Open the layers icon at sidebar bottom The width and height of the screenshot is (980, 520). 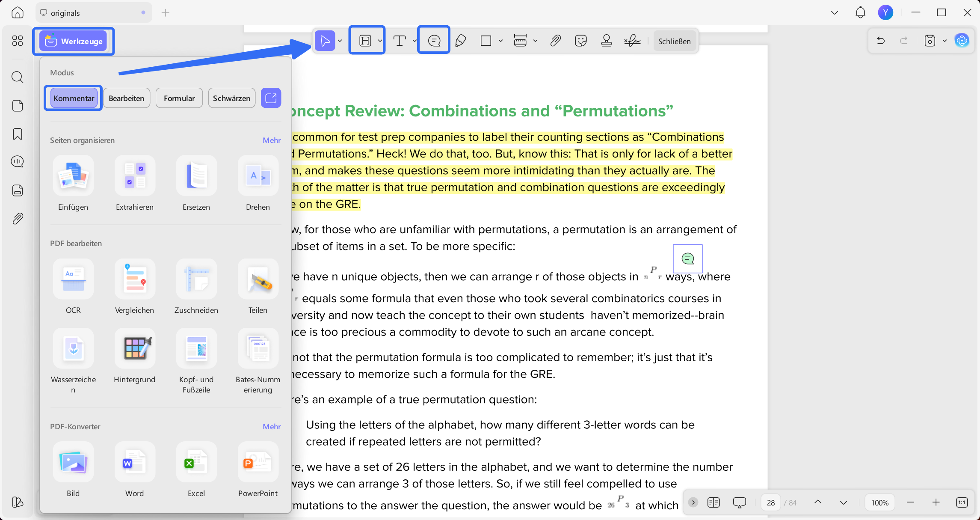coord(18,502)
